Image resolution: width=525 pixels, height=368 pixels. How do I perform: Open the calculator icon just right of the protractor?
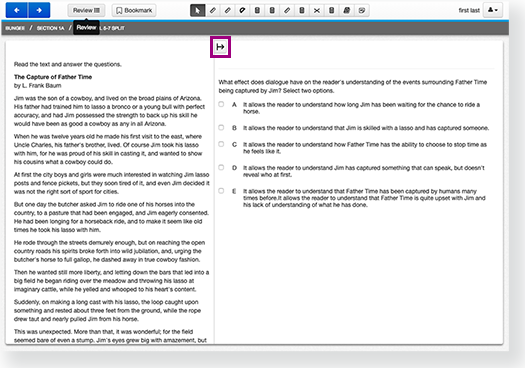coord(257,10)
